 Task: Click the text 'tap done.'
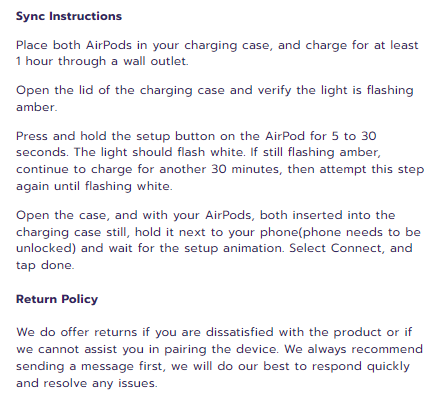(45, 265)
